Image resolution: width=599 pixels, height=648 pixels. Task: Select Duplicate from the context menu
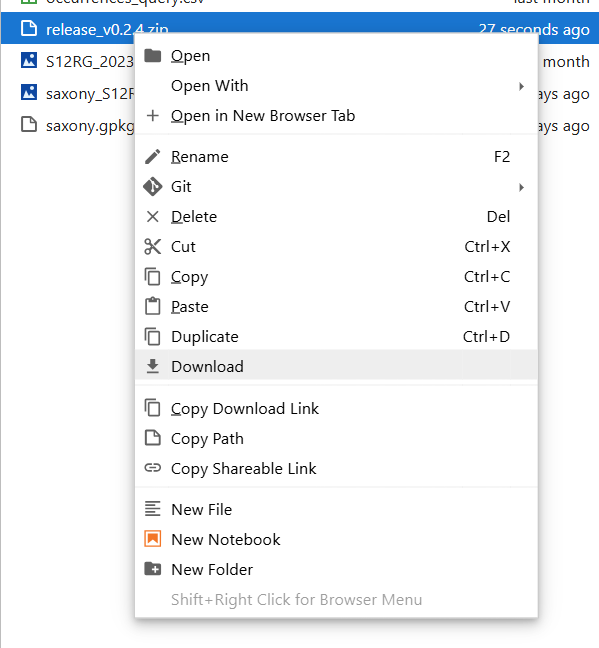336,336
